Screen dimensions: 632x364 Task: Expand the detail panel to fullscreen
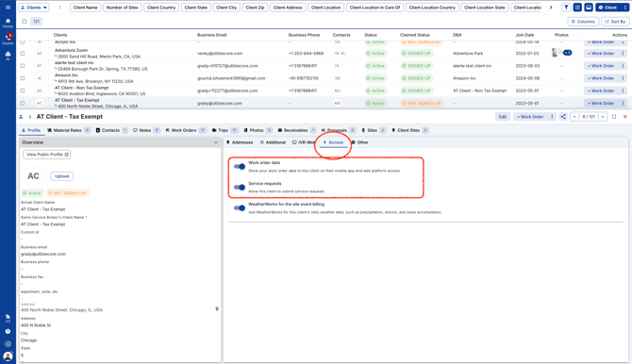[614, 117]
